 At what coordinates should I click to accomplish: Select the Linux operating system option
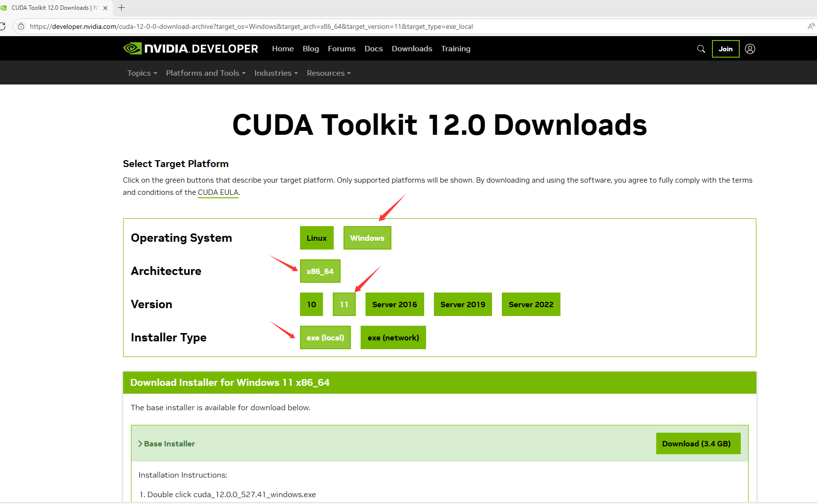point(317,238)
